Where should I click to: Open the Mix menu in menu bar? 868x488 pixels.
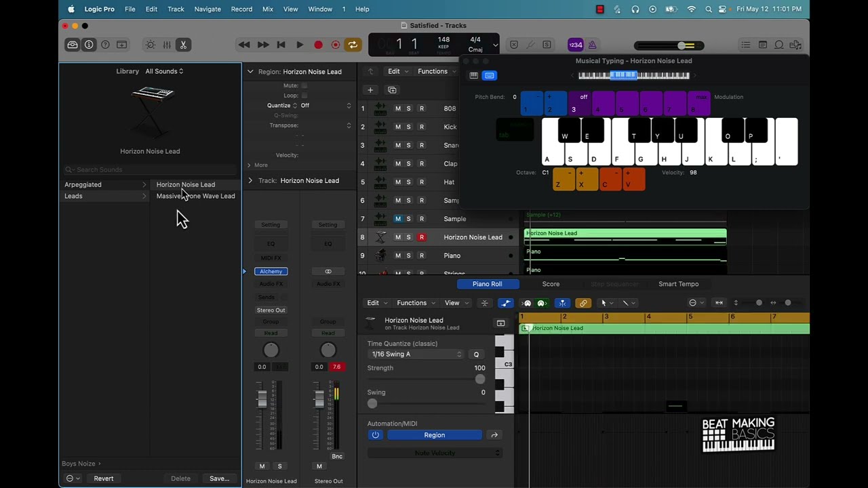click(x=267, y=9)
